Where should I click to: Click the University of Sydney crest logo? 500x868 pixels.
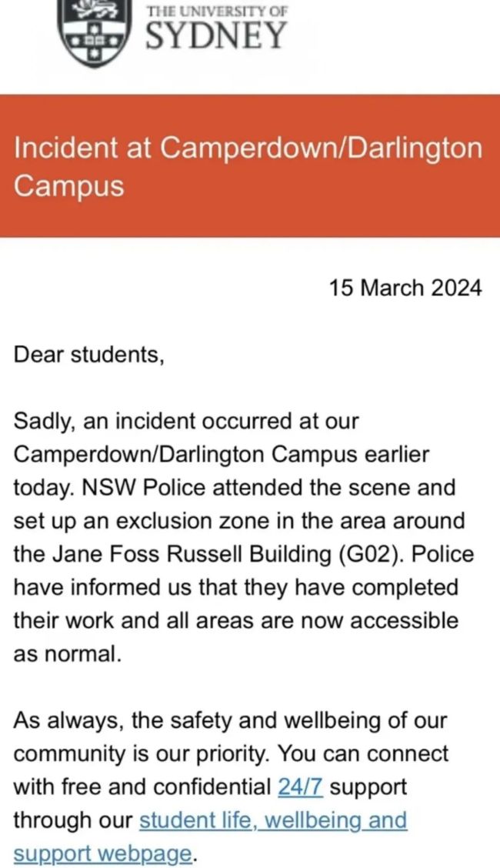tap(97, 34)
